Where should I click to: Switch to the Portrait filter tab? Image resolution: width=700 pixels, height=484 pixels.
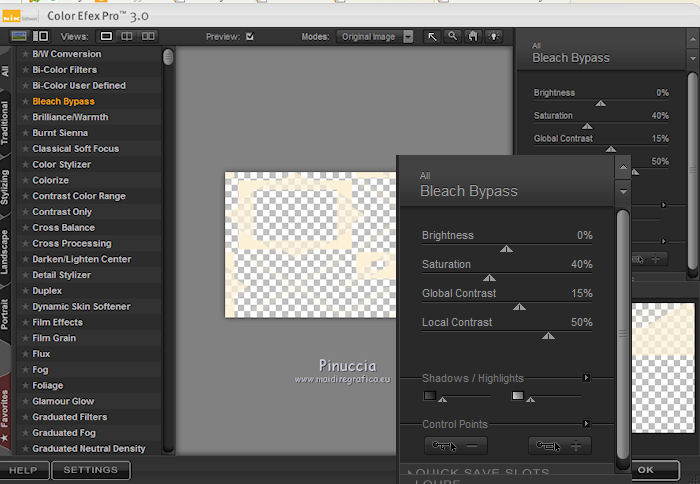click(x=6, y=313)
